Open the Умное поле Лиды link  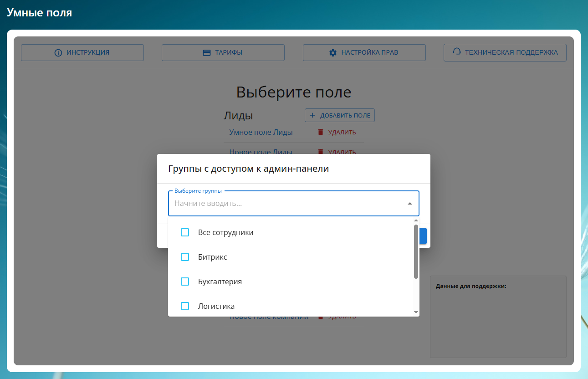(x=261, y=132)
